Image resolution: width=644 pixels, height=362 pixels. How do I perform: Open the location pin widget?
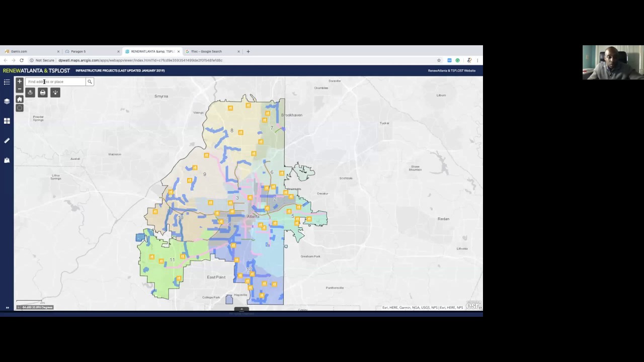[30, 93]
